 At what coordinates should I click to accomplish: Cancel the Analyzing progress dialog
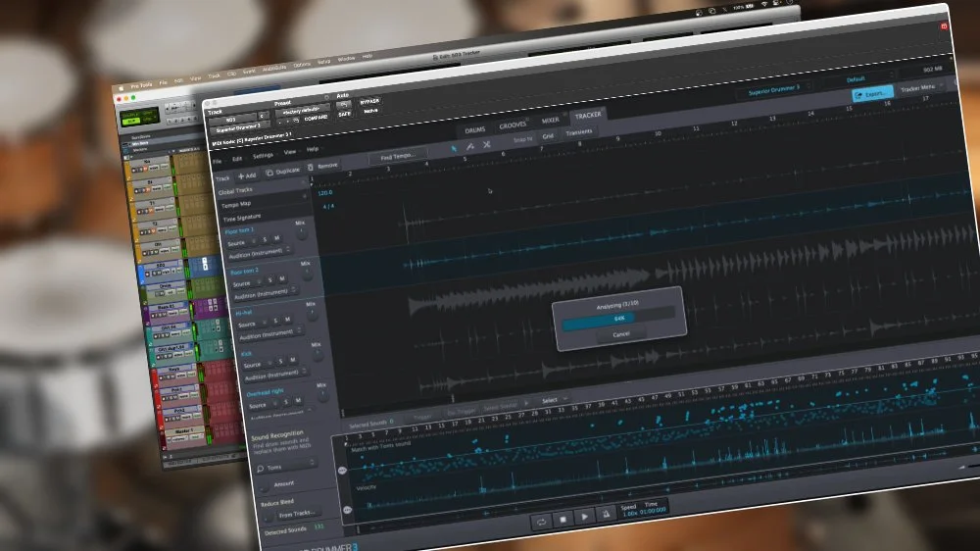point(621,334)
